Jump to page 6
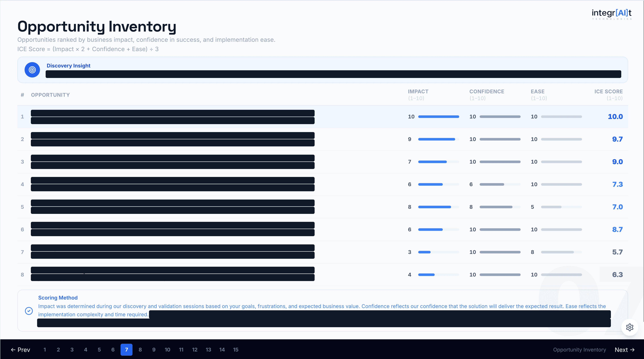Screen dimensions: 644x359 (x=113, y=349)
